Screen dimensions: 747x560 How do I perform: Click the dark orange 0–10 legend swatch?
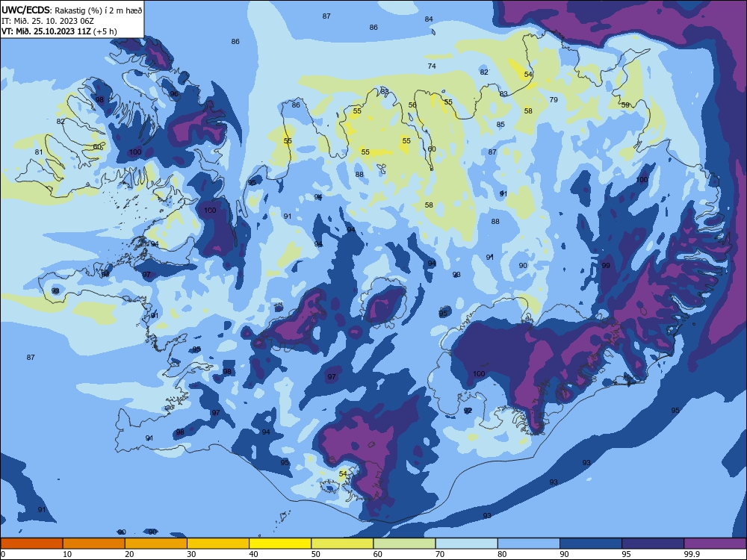coord(31,544)
